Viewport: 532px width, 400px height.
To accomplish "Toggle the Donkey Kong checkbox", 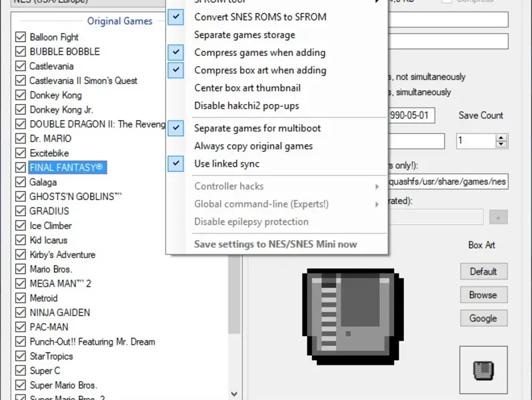I will pyautogui.click(x=21, y=95).
